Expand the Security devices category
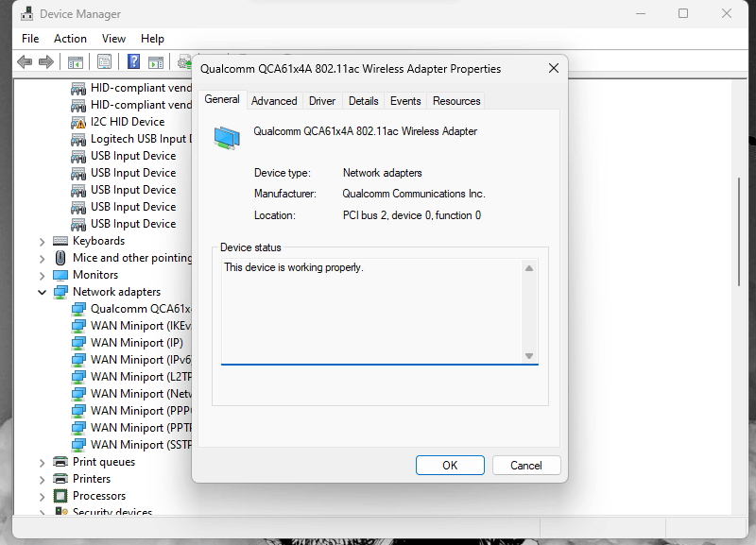756x545 pixels. click(x=42, y=512)
